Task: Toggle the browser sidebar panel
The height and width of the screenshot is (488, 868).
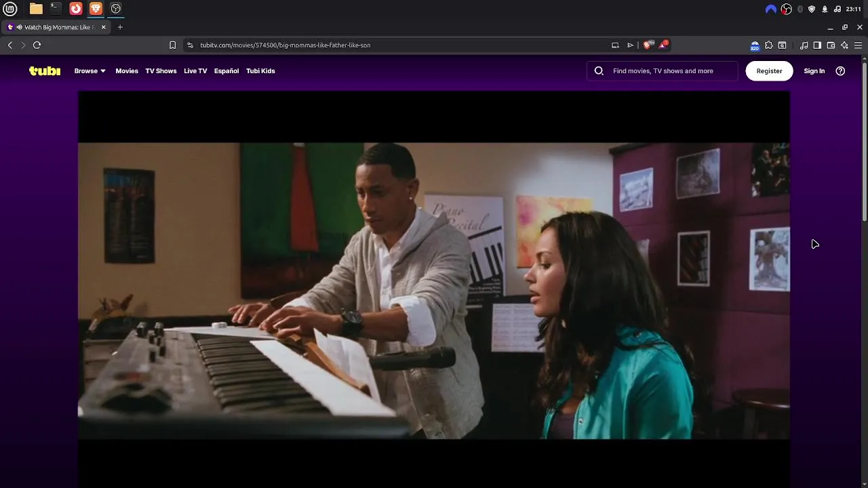Action: point(817,45)
